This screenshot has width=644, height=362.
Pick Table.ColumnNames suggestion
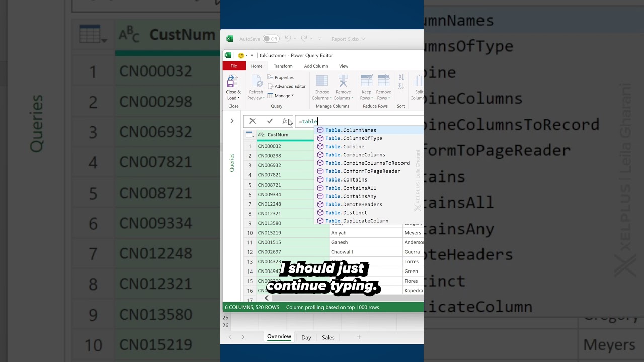(x=369, y=130)
